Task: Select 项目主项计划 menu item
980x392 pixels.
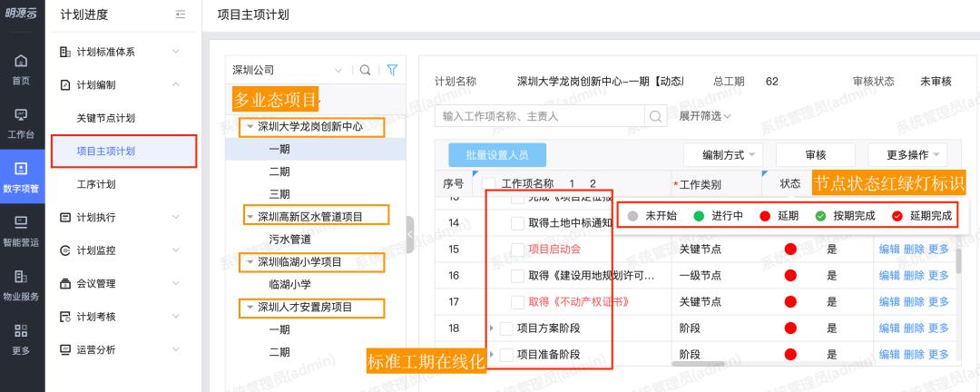Action: click(x=105, y=152)
